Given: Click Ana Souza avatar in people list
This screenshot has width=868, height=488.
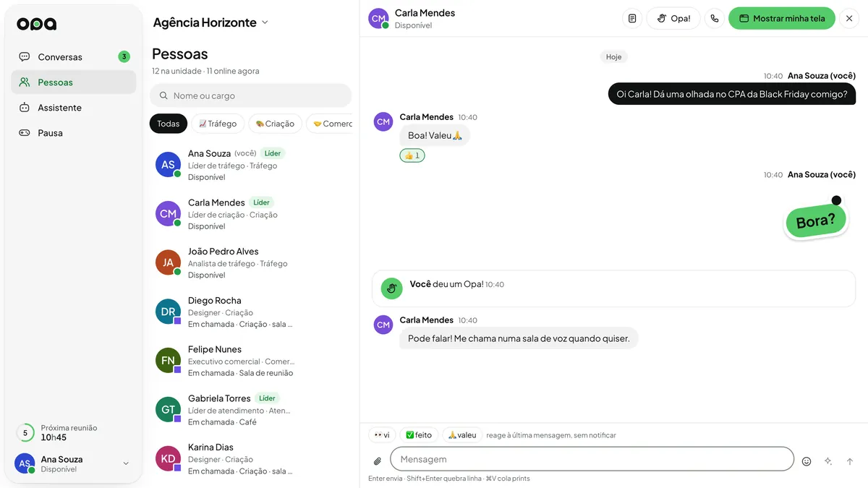Looking at the screenshot, I should click(x=168, y=165).
